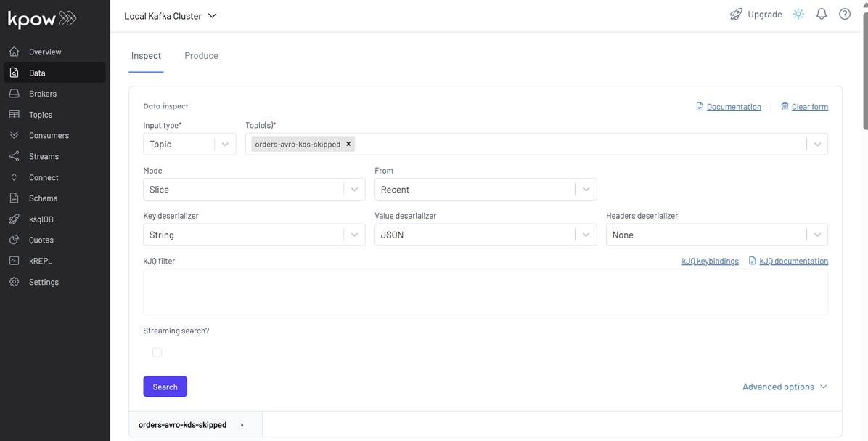
Task: Open Documentation link
Action: pos(734,107)
